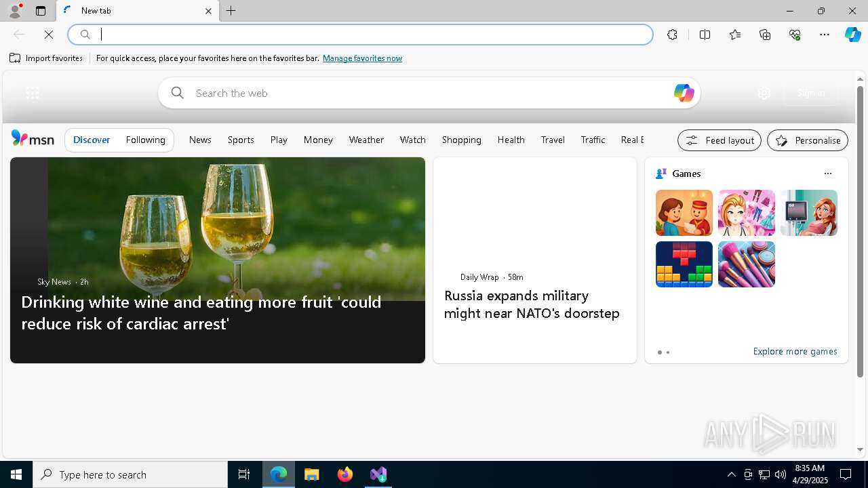Viewport: 868px width, 488px height.
Task: Open the network status tray icon
Action: point(764,474)
